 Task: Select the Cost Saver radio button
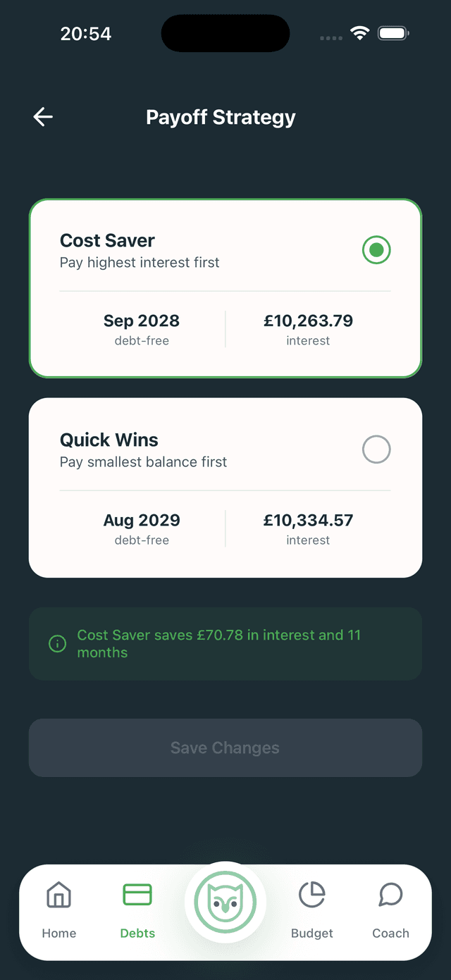coord(376,249)
